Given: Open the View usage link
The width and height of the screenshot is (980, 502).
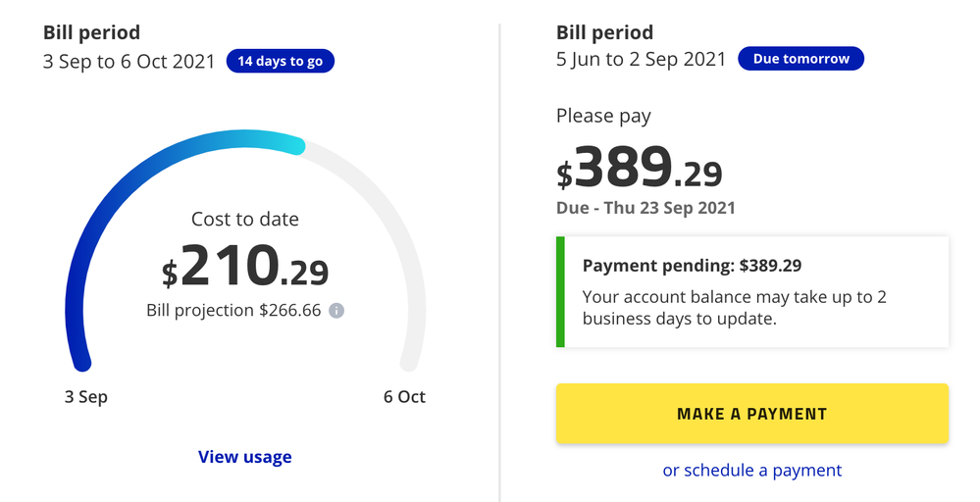Looking at the screenshot, I should tap(244, 457).
